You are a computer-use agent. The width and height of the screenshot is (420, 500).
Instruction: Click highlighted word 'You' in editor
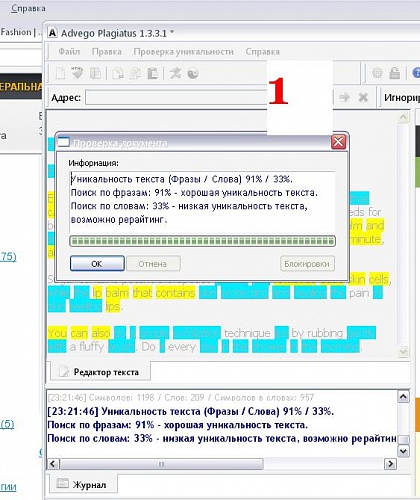click(x=57, y=333)
